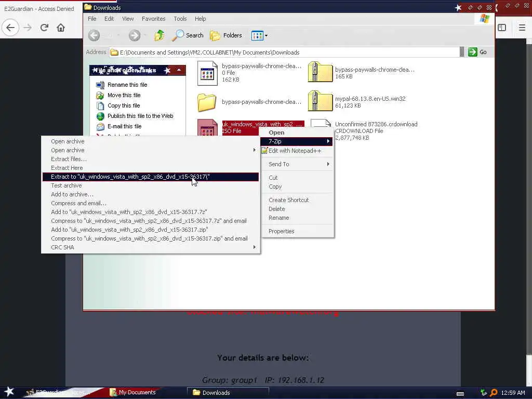This screenshot has width=532, height=399.
Task: Expand the 7-Zip submenu entry
Action: coord(297,141)
